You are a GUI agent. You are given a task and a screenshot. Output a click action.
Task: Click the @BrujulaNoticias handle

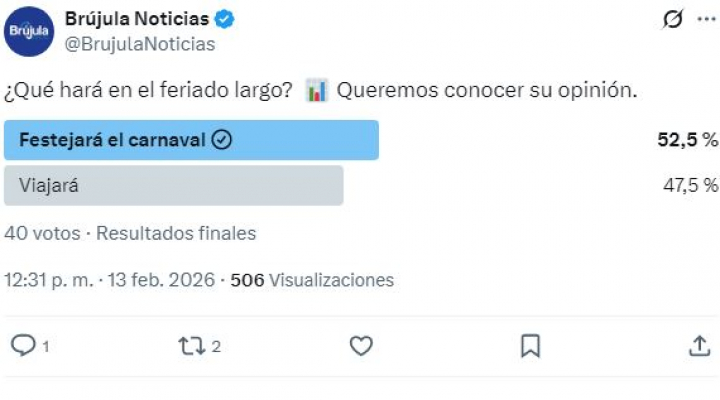(x=139, y=44)
